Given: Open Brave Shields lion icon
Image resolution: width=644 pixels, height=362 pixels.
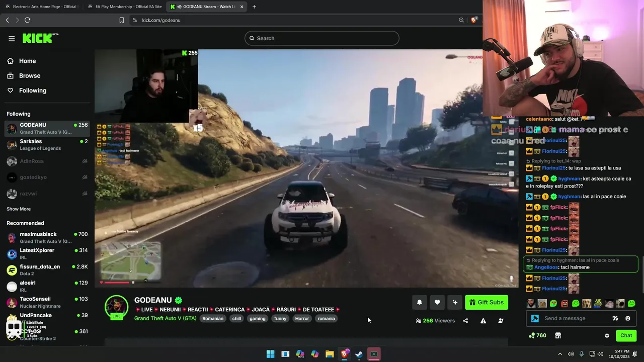Looking at the screenshot, I should click(x=474, y=20).
